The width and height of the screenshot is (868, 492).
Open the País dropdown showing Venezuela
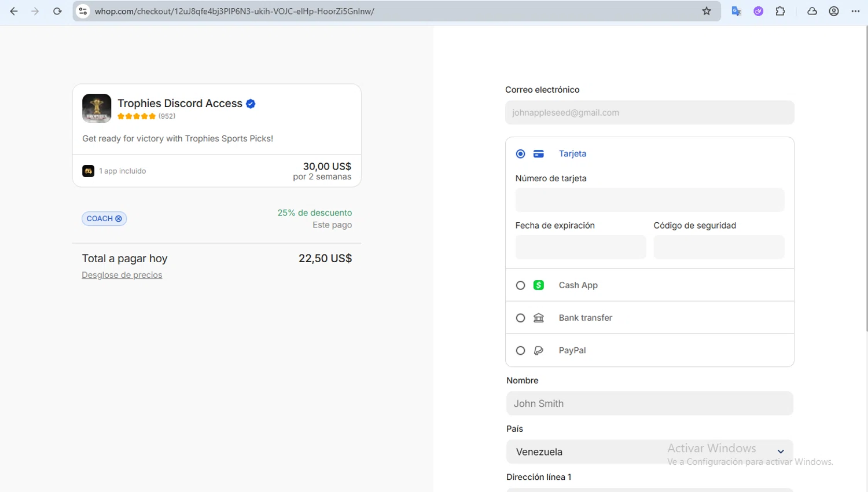pyautogui.click(x=649, y=451)
